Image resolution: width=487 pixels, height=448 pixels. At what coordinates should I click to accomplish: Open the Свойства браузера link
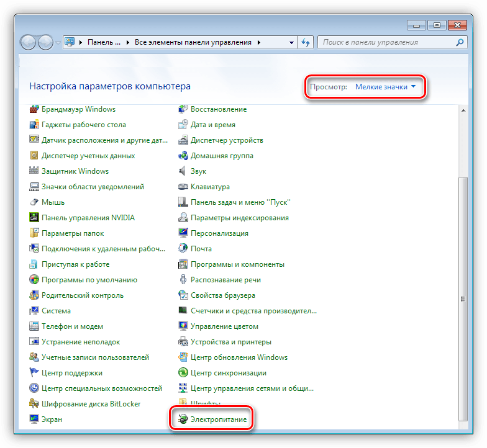click(222, 295)
